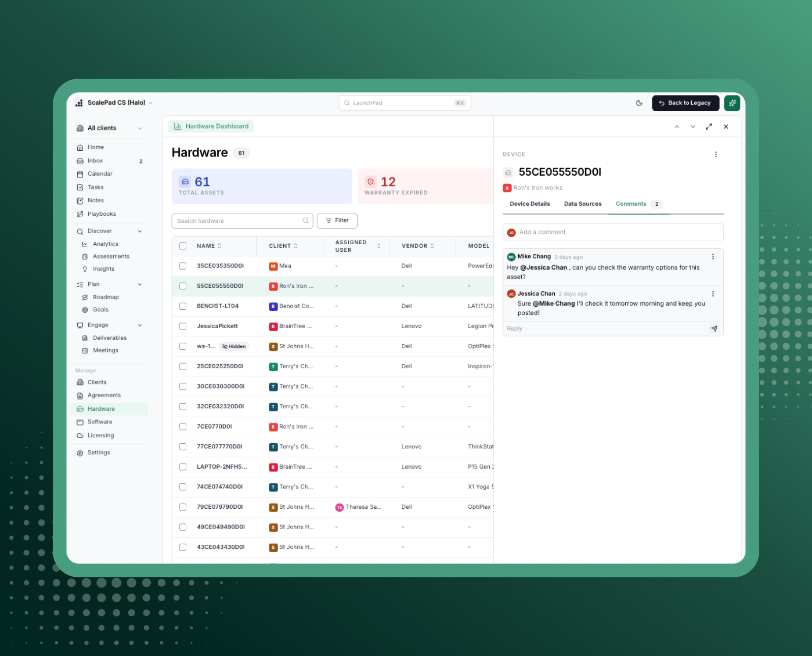The height and width of the screenshot is (656, 812).
Task: Switch to Data Sources tab
Action: (x=583, y=204)
